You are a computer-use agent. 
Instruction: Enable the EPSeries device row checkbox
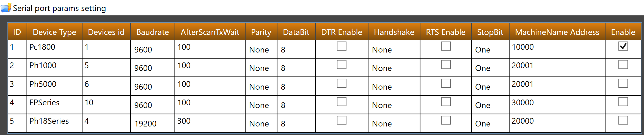(623, 102)
